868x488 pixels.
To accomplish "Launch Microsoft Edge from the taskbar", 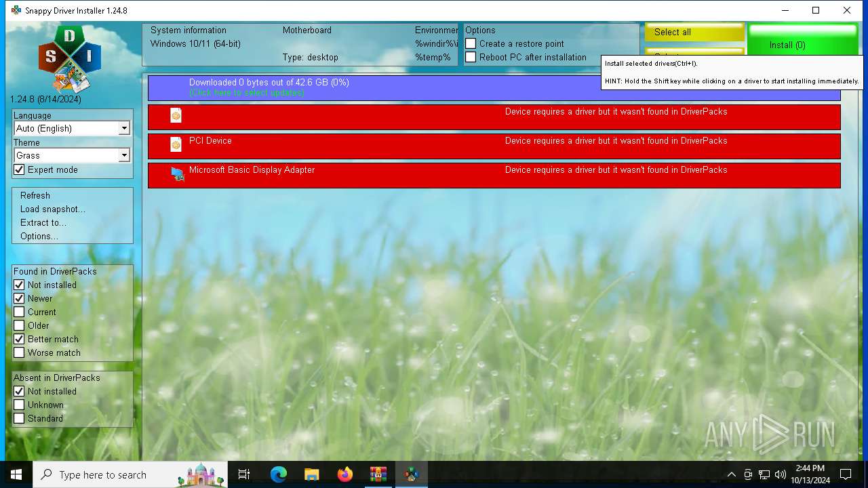I will coord(279,474).
